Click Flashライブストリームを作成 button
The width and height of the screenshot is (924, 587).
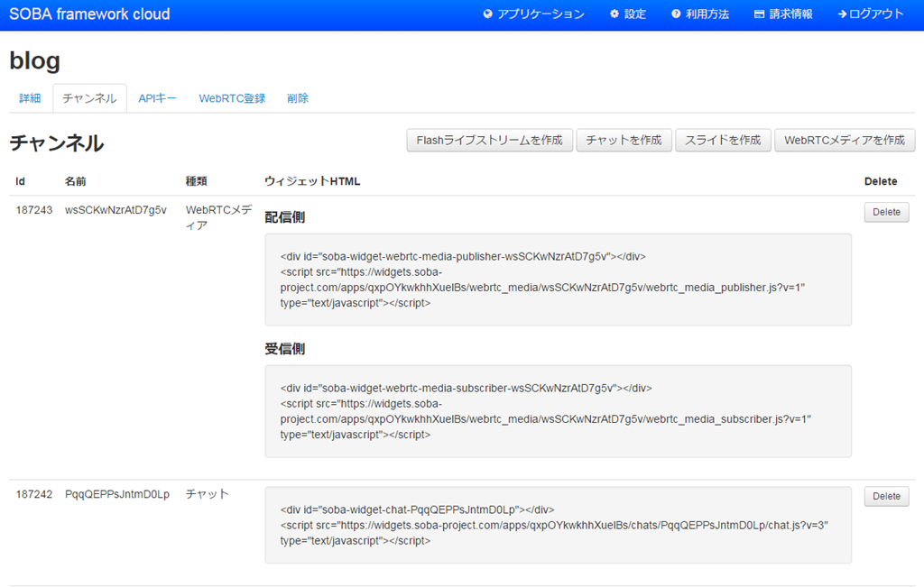[x=490, y=140]
